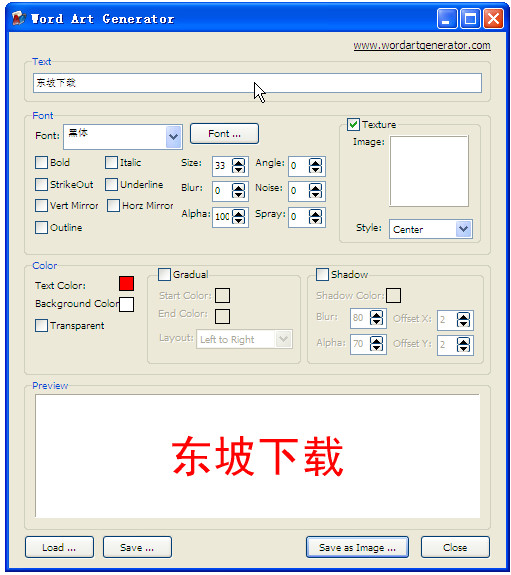Expand the texture Style dropdown
Image resolution: width=511 pixels, height=575 pixels.
(x=464, y=229)
